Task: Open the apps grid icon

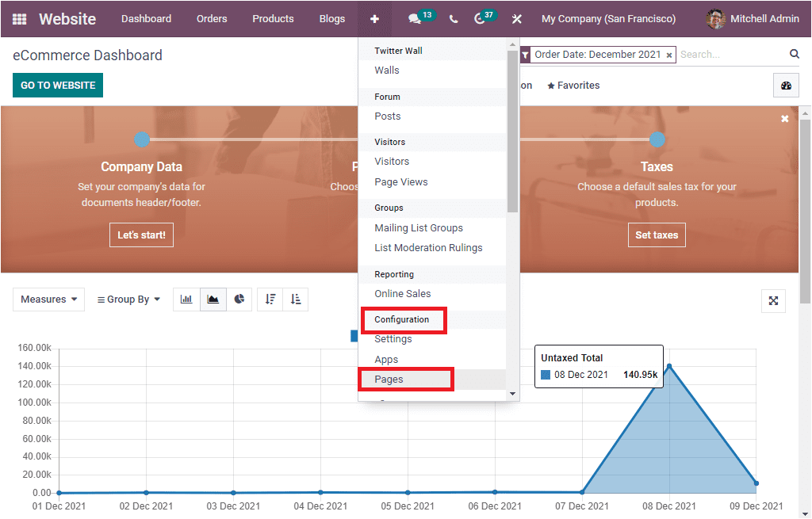Action: coord(19,18)
